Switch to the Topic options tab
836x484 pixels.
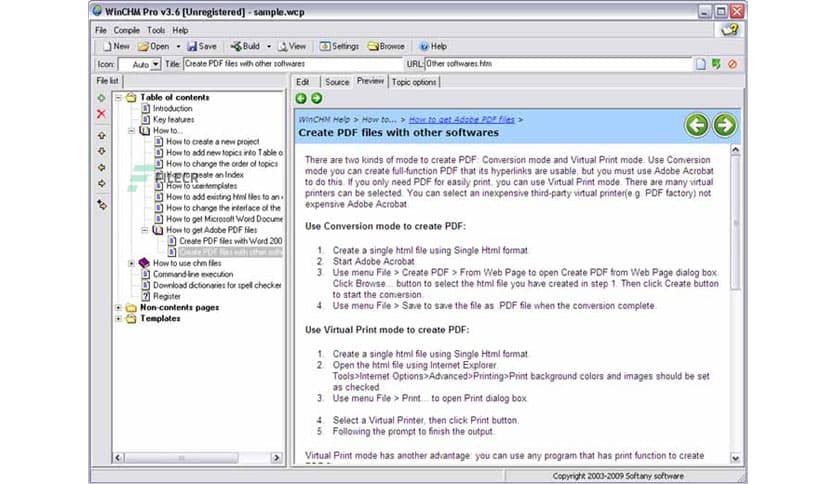(414, 82)
